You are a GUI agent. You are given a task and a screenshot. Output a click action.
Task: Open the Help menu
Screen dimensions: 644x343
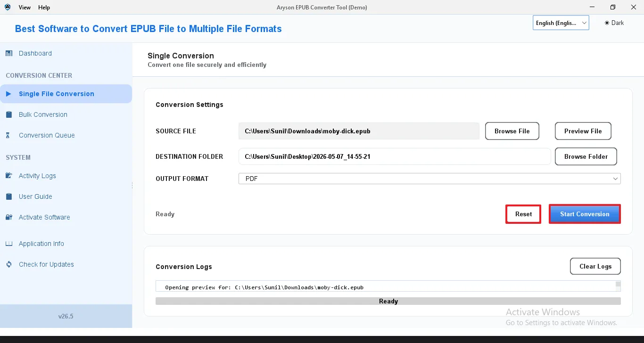point(44,8)
